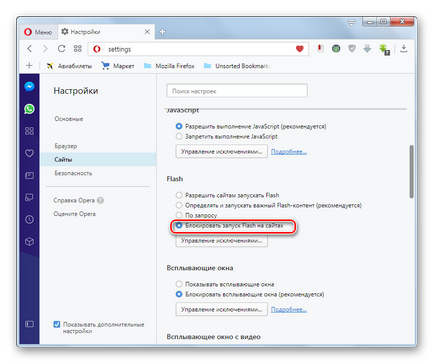434x364 pixels.
Task: Add bookmark with plus on bookmarks bar
Action: (x=29, y=65)
